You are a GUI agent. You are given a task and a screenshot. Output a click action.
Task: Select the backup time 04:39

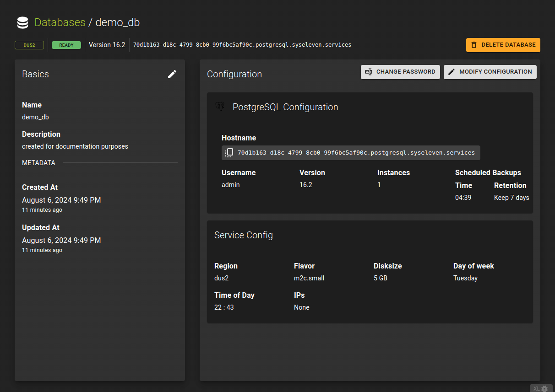(x=463, y=198)
